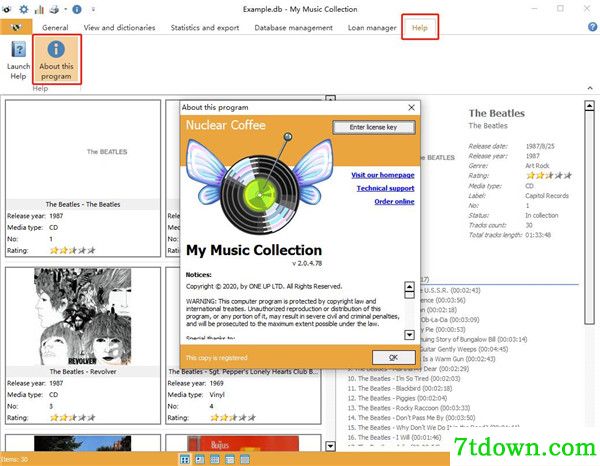Open the Technical support link
Image resolution: width=600 pixels, height=466 pixels.
(385, 188)
